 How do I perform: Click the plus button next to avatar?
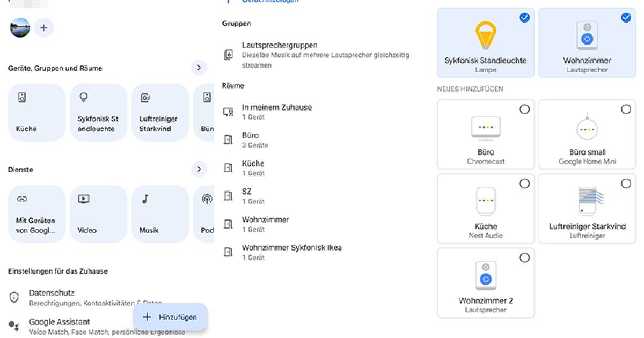coord(44,27)
